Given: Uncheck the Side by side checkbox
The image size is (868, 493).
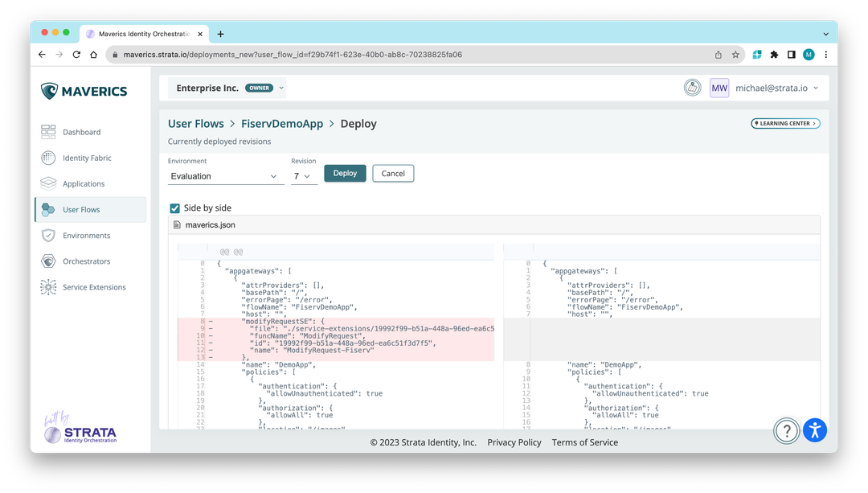Looking at the screenshot, I should tap(175, 208).
